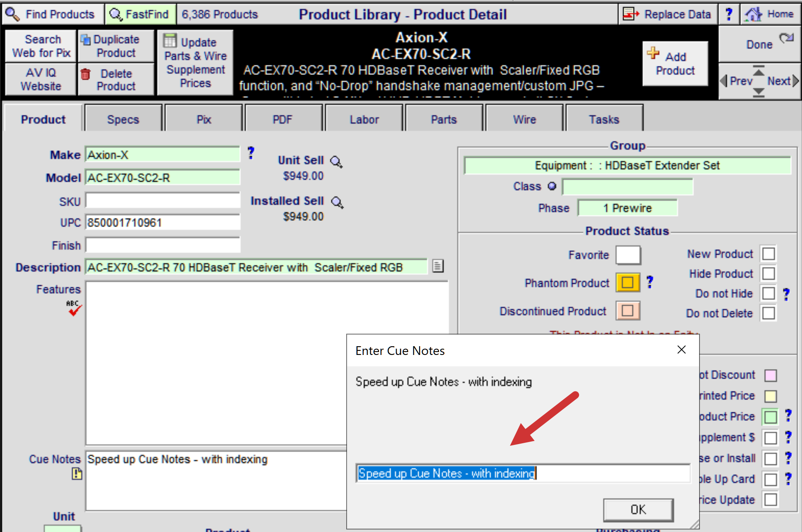The height and width of the screenshot is (532, 802).
Task: Close the Enter Cue Notes dialog
Action: 681,350
